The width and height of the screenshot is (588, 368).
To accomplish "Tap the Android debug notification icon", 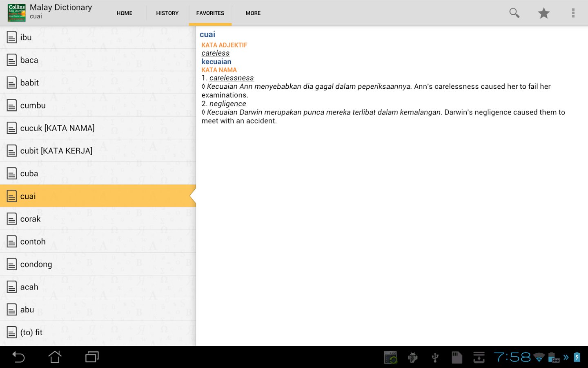I will [x=413, y=358].
